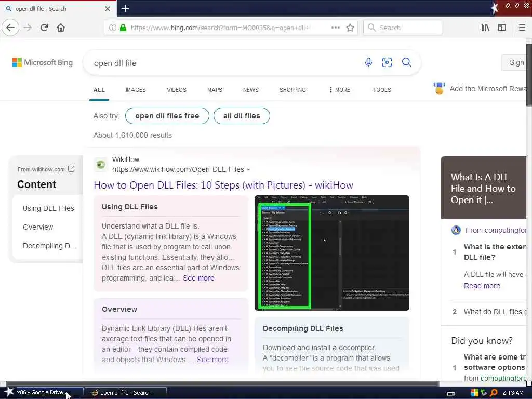Screen dimensions: 532x399
Task: Go back with the browser back arrow
Action: [x=10, y=28]
